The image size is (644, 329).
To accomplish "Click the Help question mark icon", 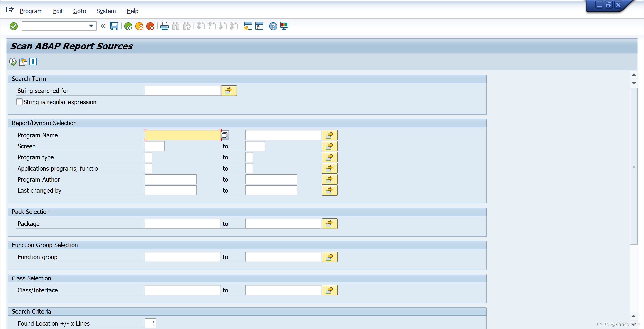I will point(273,26).
